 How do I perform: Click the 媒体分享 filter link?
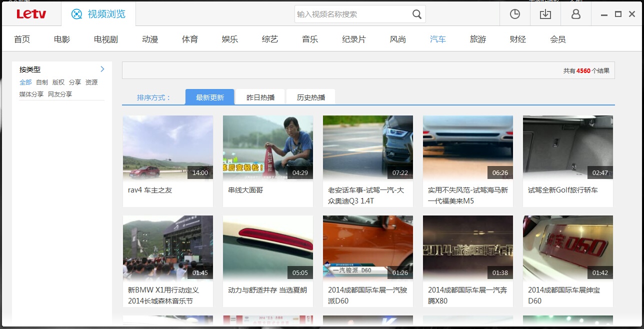pyautogui.click(x=31, y=94)
